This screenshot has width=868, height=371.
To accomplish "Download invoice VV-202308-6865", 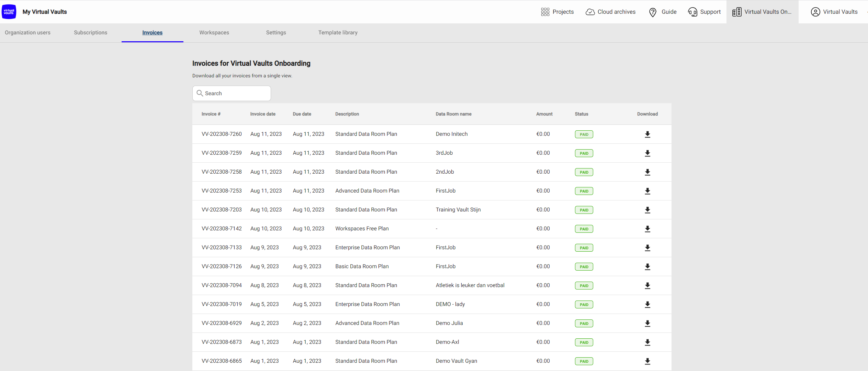I will pos(647,361).
